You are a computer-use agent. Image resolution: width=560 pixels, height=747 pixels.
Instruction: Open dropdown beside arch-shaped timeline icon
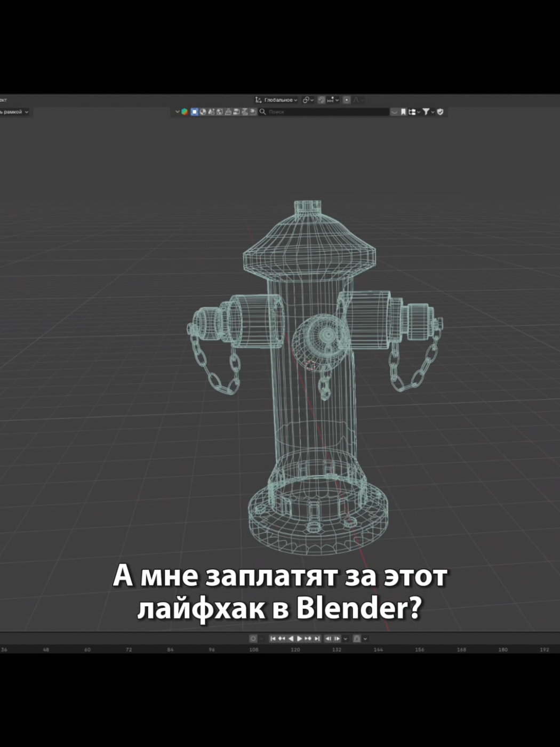click(x=365, y=638)
